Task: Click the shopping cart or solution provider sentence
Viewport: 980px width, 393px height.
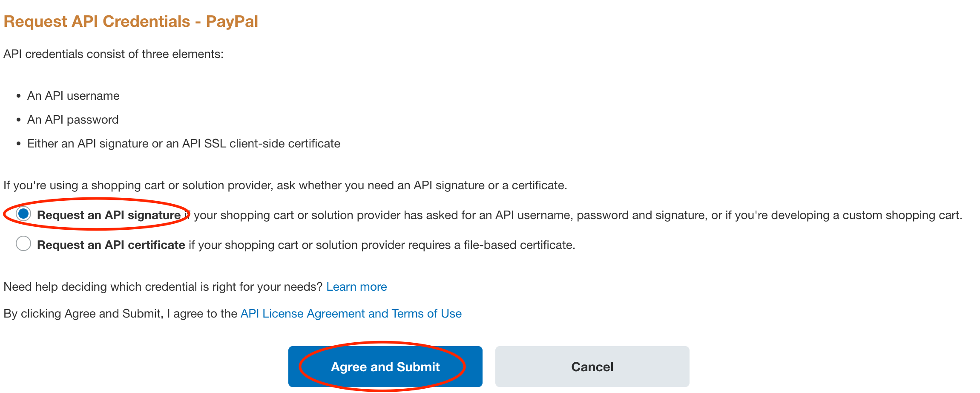Action: pyautogui.click(x=285, y=185)
